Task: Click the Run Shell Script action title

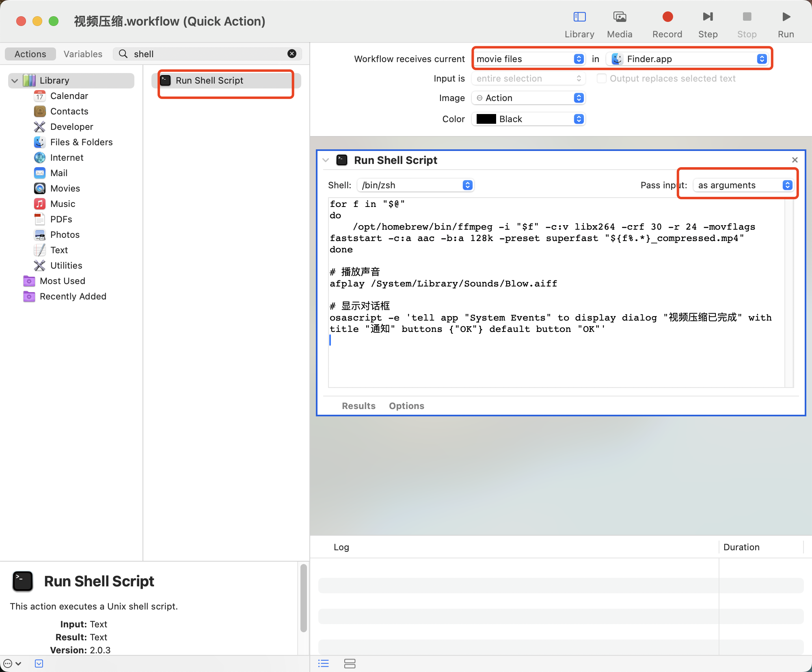Action: click(395, 160)
